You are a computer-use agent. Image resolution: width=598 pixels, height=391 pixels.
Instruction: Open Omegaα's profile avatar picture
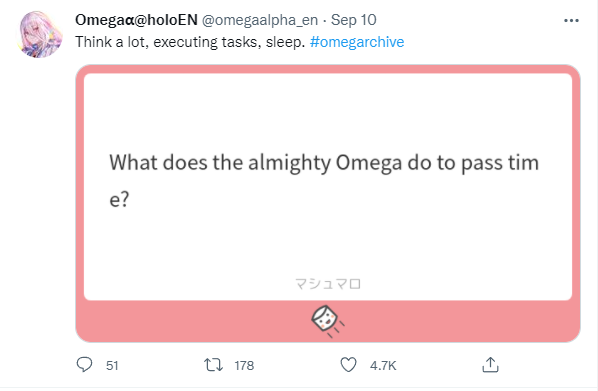pyautogui.click(x=40, y=35)
